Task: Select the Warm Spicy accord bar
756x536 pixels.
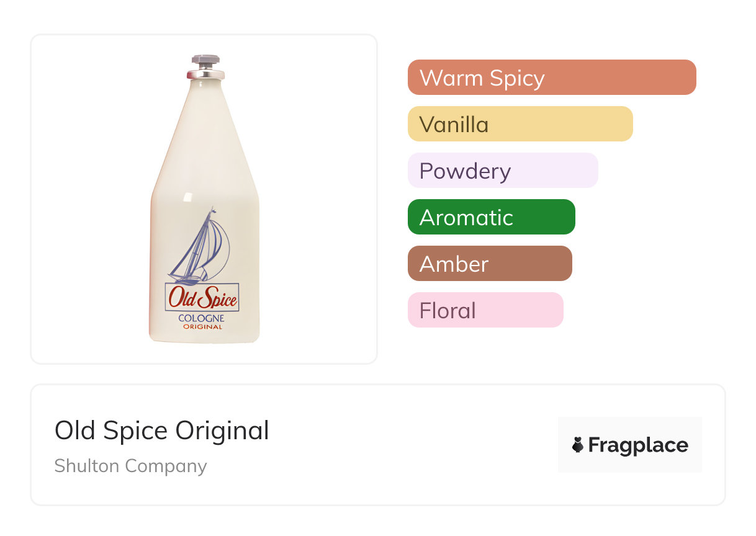Action: tap(551, 78)
